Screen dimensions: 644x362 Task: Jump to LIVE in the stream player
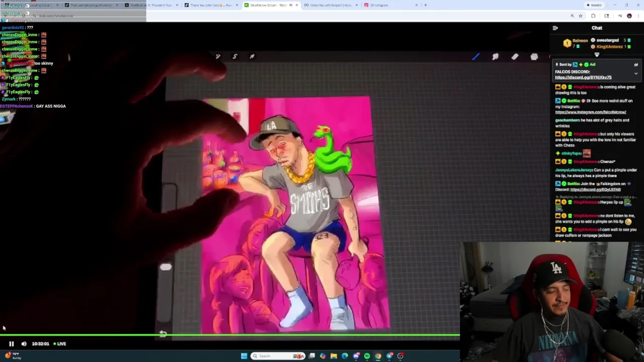point(60,344)
